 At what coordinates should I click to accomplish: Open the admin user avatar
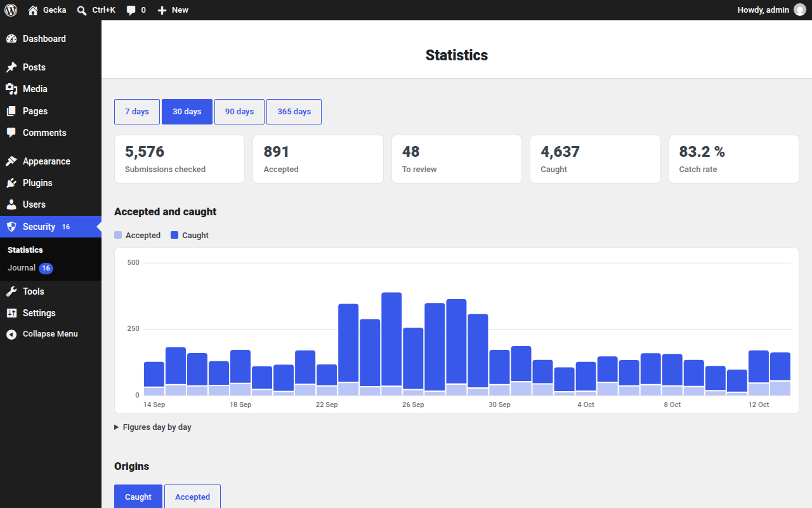[799, 10]
